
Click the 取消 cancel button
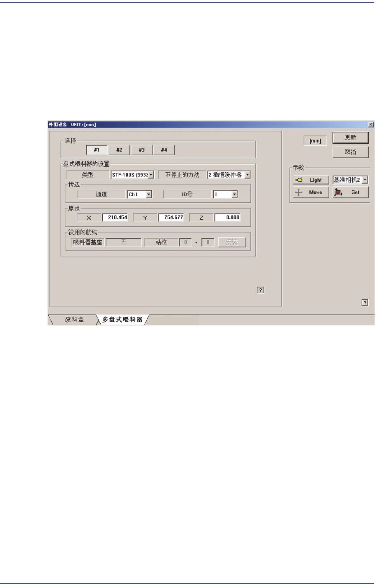350,152
